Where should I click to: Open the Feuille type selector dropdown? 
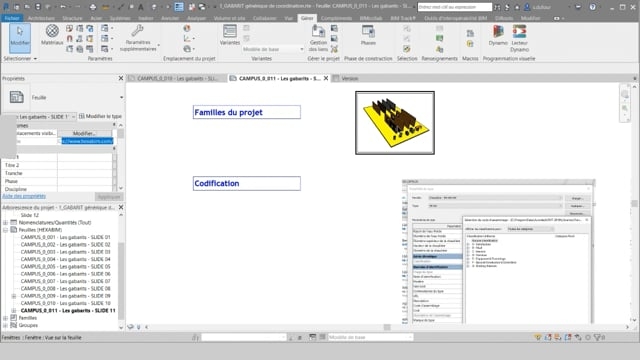[122, 98]
